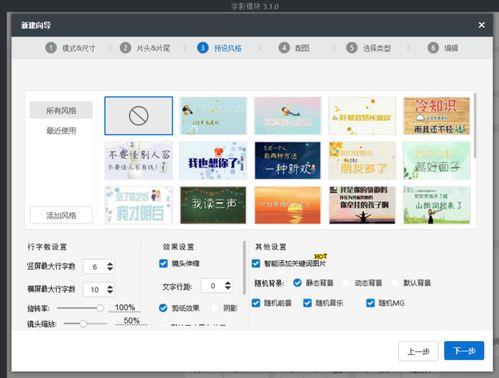Jump to step 5 选择类型

pos(368,48)
